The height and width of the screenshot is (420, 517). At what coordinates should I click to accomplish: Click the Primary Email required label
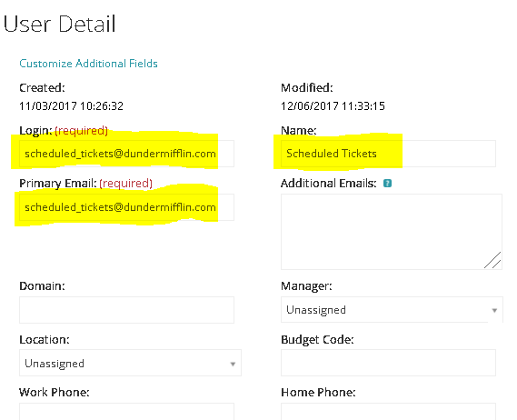pyautogui.click(x=125, y=183)
